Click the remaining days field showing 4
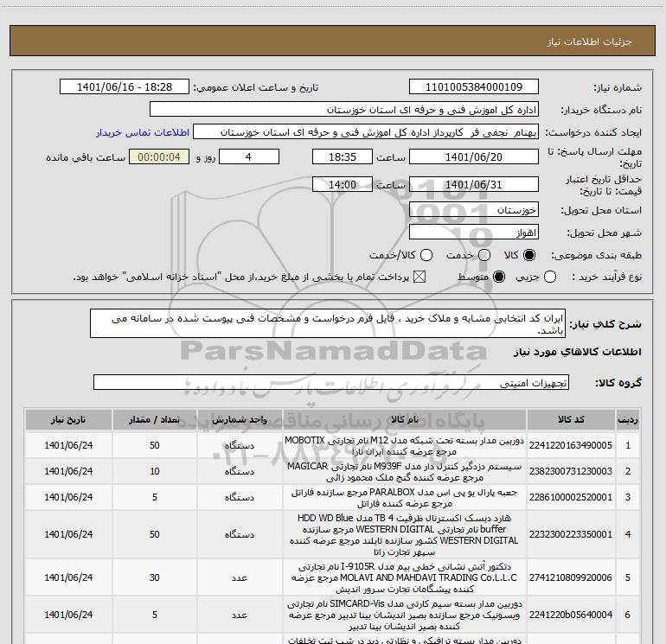 pos(249,156)
